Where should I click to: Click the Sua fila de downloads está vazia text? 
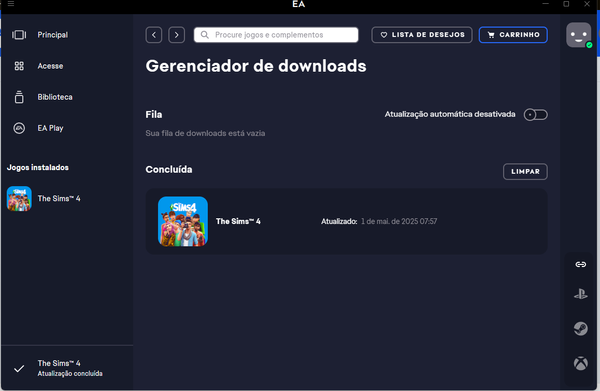pos(205,133)
